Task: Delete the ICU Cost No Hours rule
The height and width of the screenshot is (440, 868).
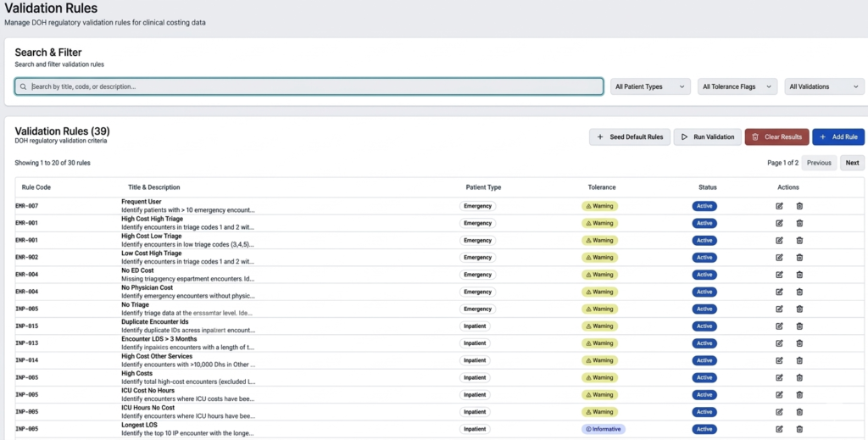Action: tap(799, 394)
